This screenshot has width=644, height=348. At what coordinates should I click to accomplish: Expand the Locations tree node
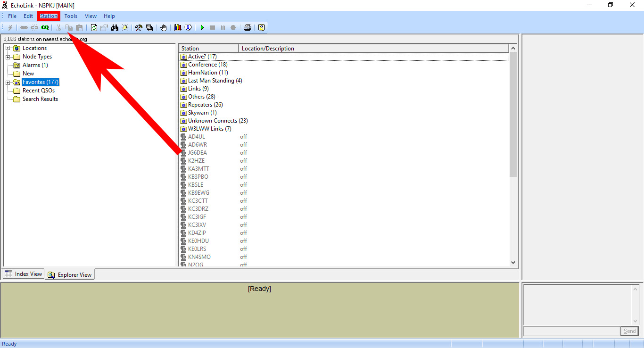pyautogui.click(x=8, y=48)
